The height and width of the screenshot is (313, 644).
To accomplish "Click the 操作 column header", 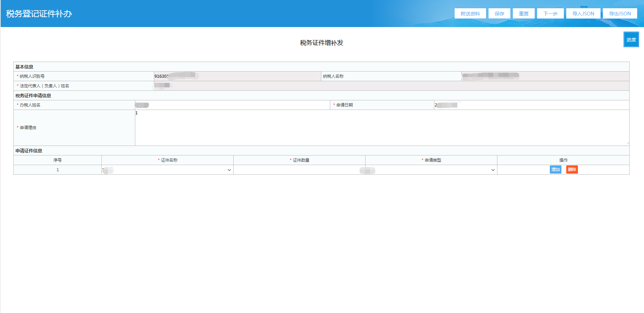I will [563, 160].
